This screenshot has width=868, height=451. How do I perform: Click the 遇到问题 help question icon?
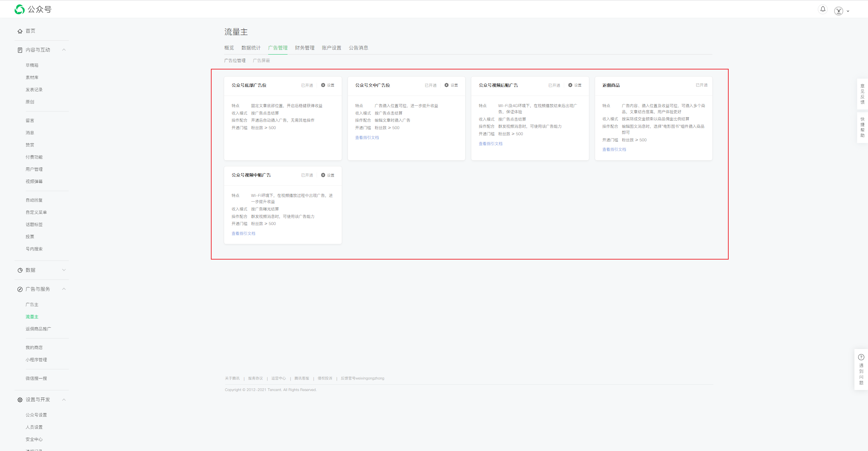(x=861, y=357)
